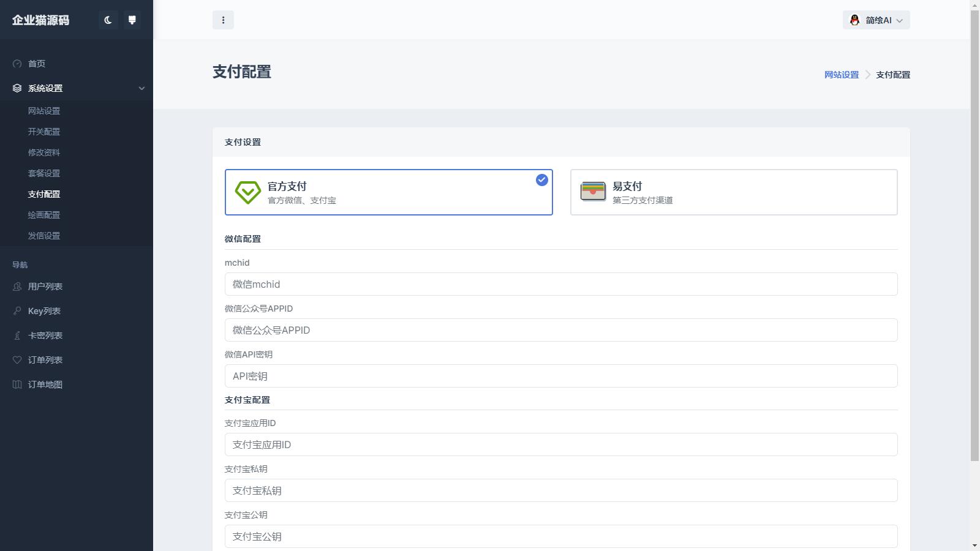Image resolution: width=980 pixels, height=551 pixels.
Task: Select the 官方支付 payment option
Action: (x=388, y=192)
